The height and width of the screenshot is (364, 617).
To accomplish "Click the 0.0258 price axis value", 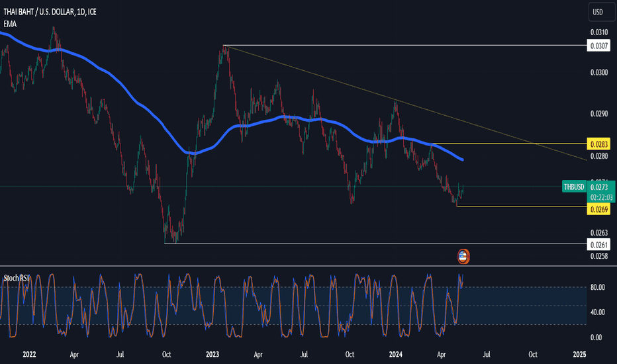I will [x=599, y=256].
